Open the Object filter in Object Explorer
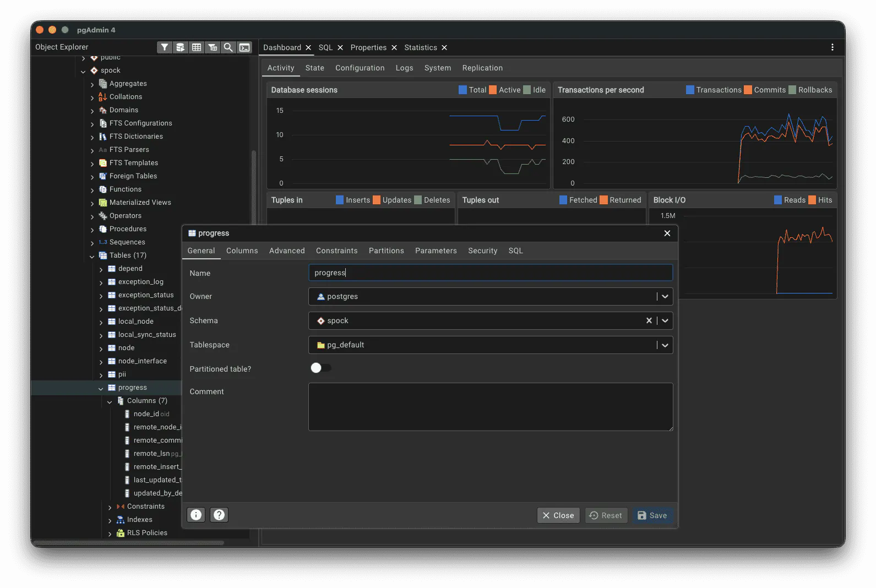Screen dimensions: 876x588 [x=164, y=47]
